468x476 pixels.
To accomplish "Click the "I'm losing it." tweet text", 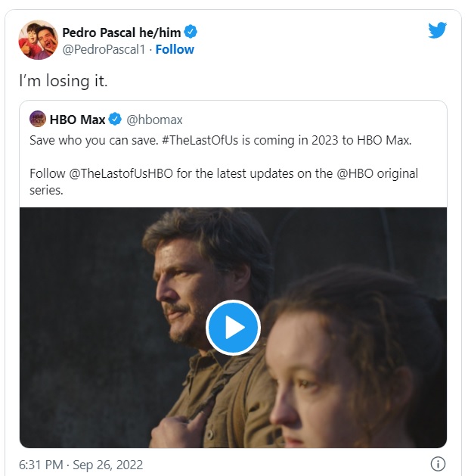I will pos(67,79).
